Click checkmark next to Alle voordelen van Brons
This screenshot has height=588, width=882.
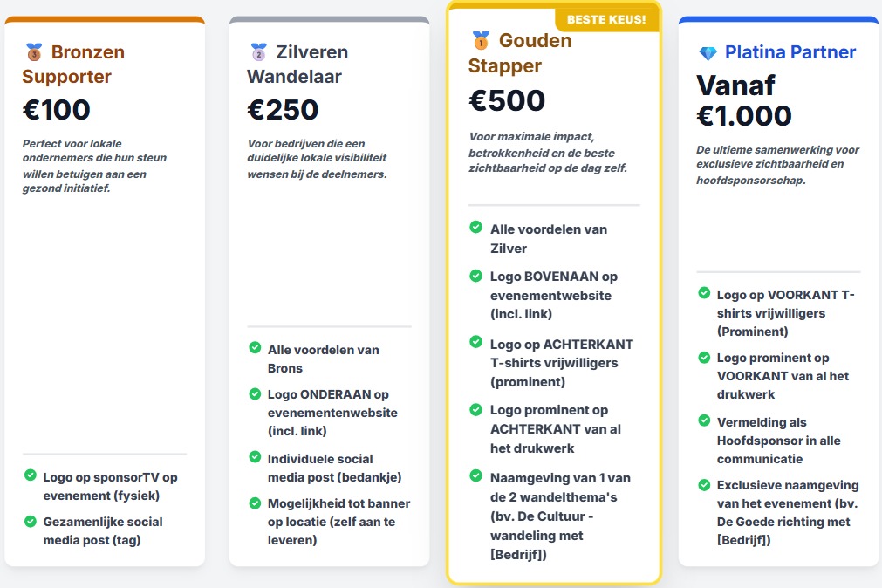click(x=255, y=348)
